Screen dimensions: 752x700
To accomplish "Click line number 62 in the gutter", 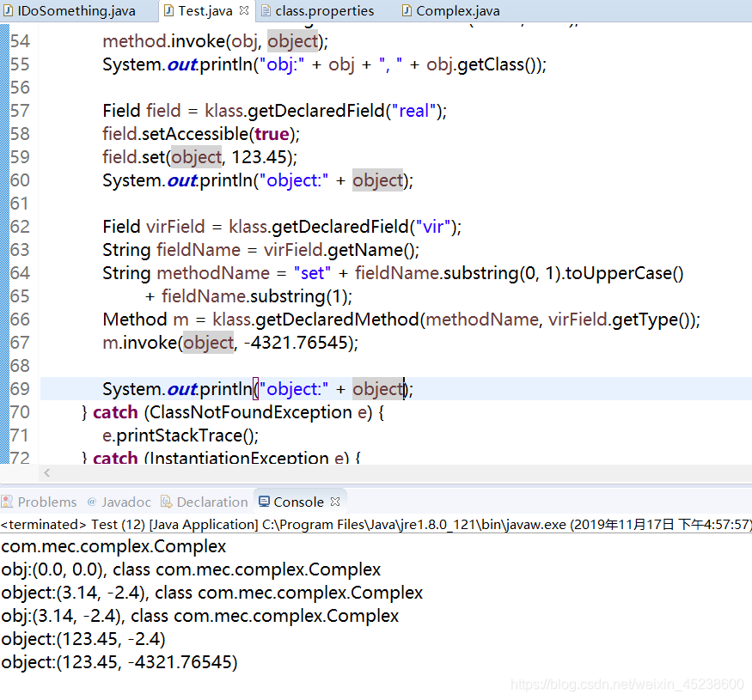I will (20, 226).
